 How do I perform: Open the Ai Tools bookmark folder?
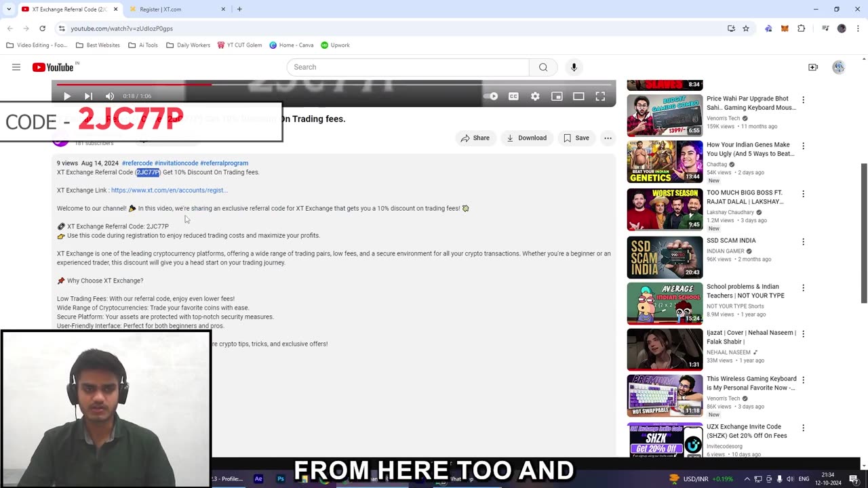tap(142, 45)
